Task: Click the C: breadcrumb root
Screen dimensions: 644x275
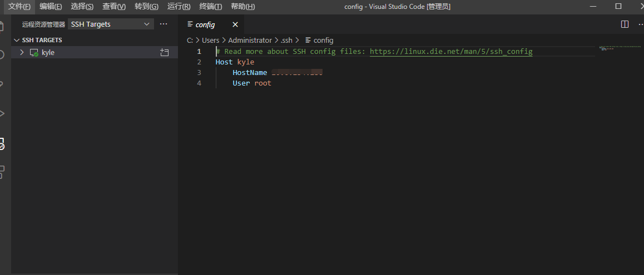Action: (190, 40)
